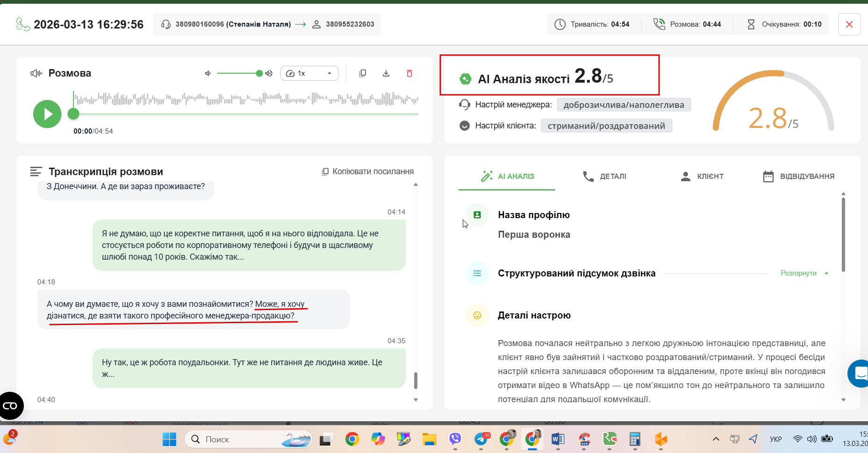The height and width of the screenshot is (453, 868).
Task: Click the client mood smiley icon
Action: pyautogui.click(x=465, y=126)
